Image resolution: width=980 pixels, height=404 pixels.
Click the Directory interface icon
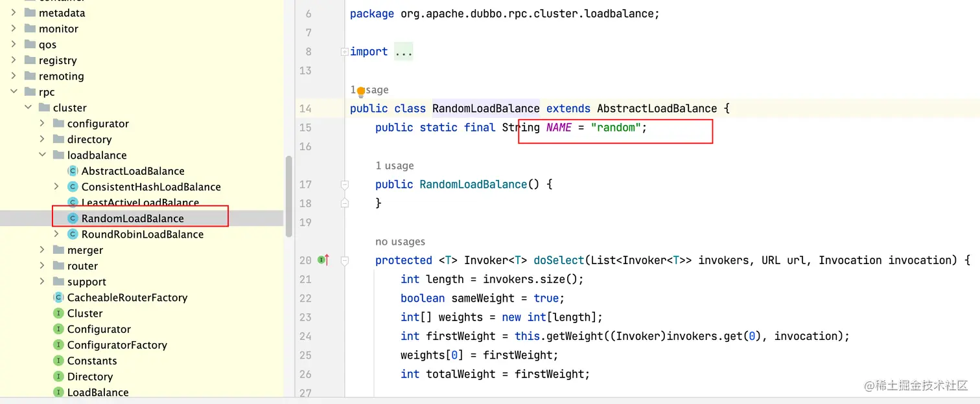click(58, 376)
